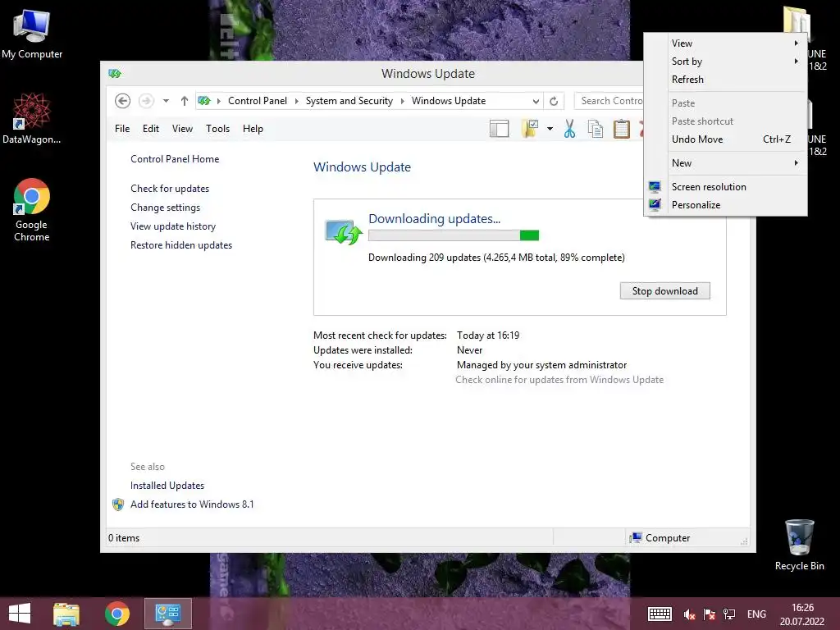Click the muted volume tray icon
Screen dimensions: 840x630
pos(689,614)
